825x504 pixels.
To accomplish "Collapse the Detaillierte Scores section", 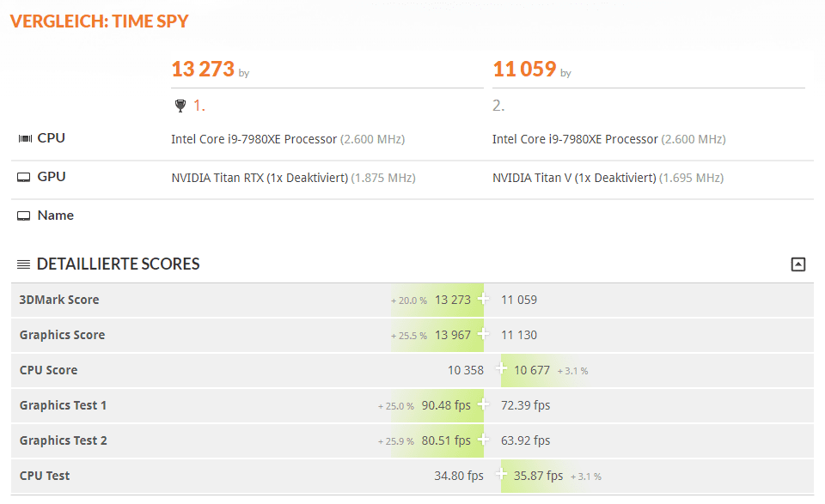I will [x=797, y=264].
